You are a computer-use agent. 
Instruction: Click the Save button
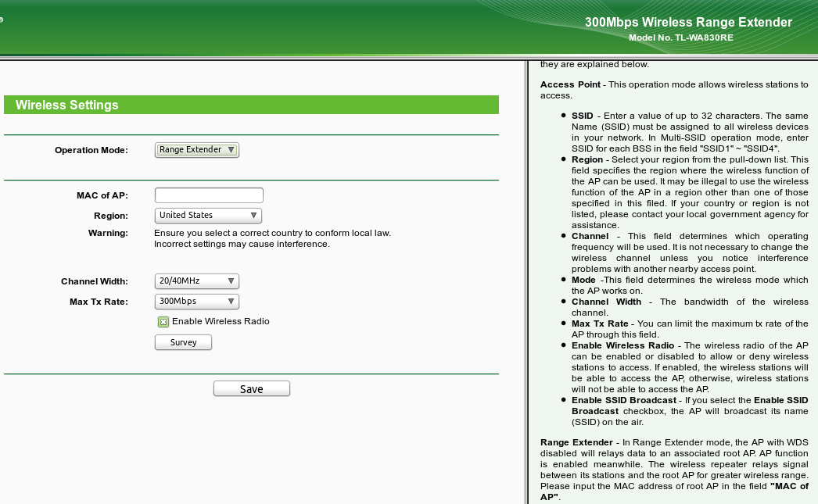point(252,389)
